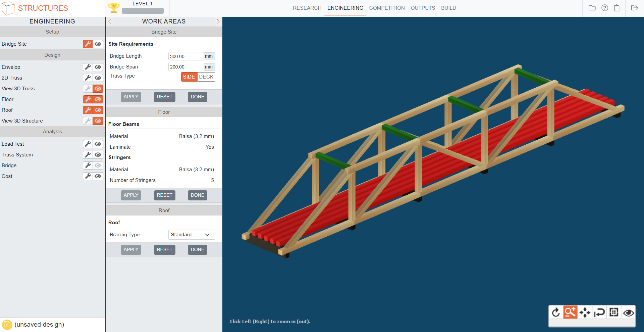Screen dimensions: 644x332
Task: Select the pan view arrows tool
Action: (585, 313)
